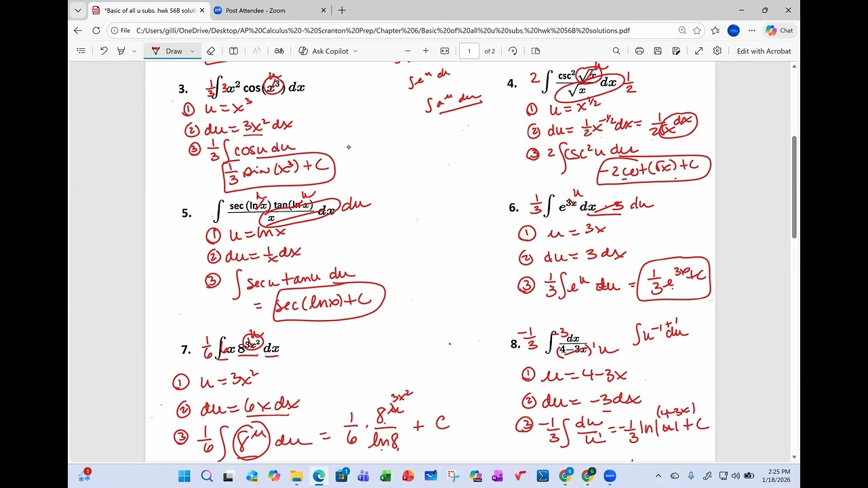Close the Basic of all u subs tab
This screenshot has width=868, height=488.
202,10
